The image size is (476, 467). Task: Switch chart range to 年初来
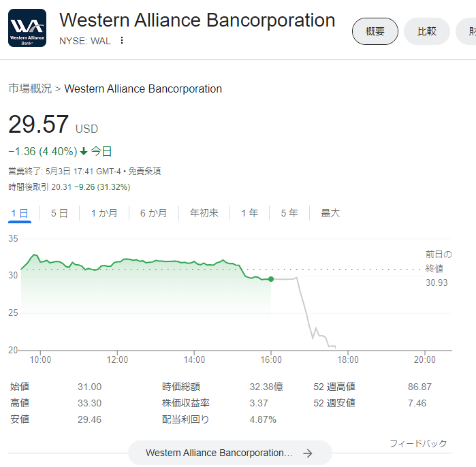[204, 213]
